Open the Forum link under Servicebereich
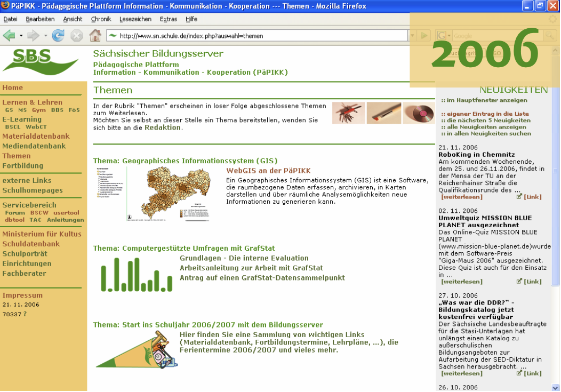The width and height of the screenshot is (561, 392). [x=15, y=213]
